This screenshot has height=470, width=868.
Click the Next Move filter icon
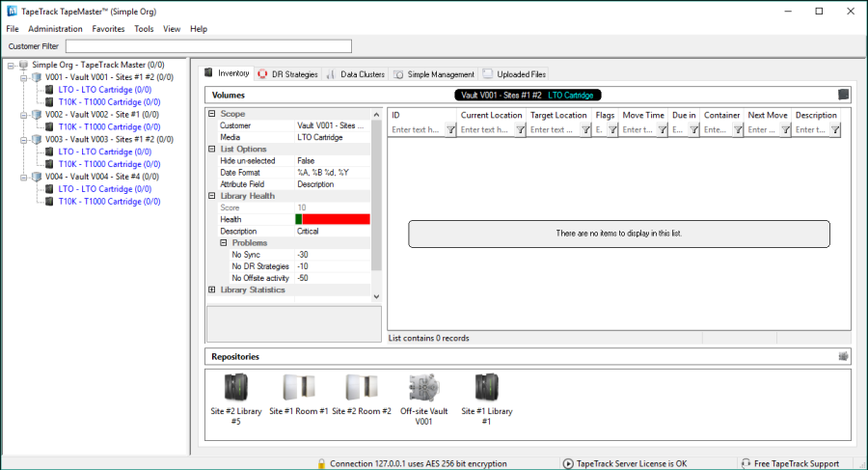pyautogui.click(x=785, y=129)
